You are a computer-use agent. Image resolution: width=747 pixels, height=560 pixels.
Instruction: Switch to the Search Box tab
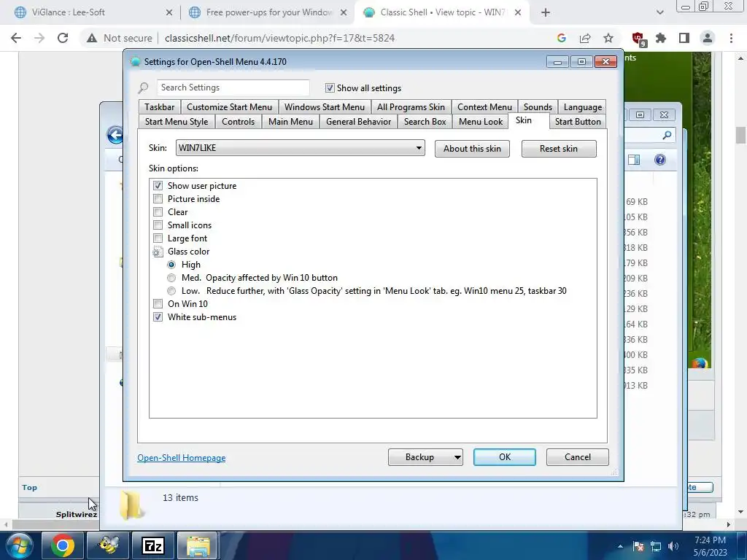425,122
